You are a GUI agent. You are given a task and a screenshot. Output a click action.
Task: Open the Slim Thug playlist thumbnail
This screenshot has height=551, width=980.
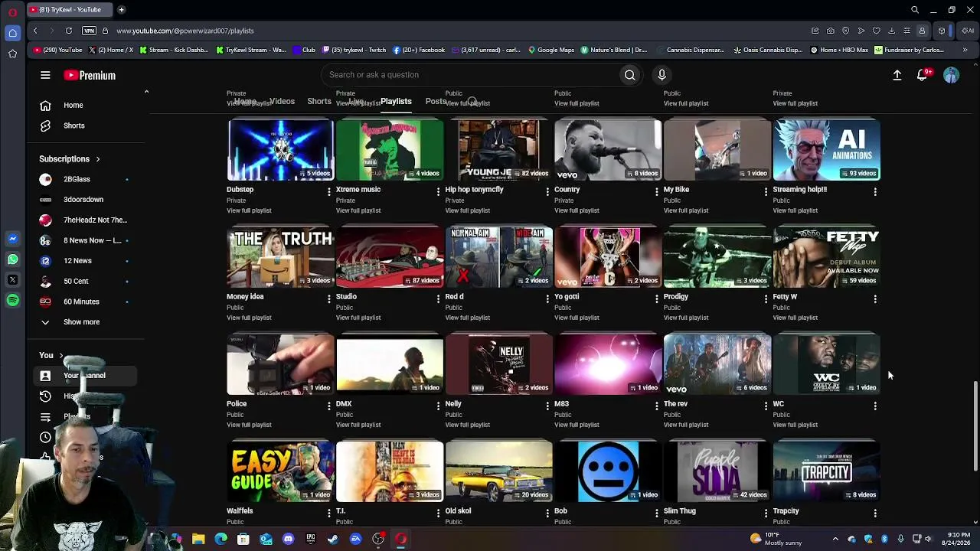click(717, 471)
